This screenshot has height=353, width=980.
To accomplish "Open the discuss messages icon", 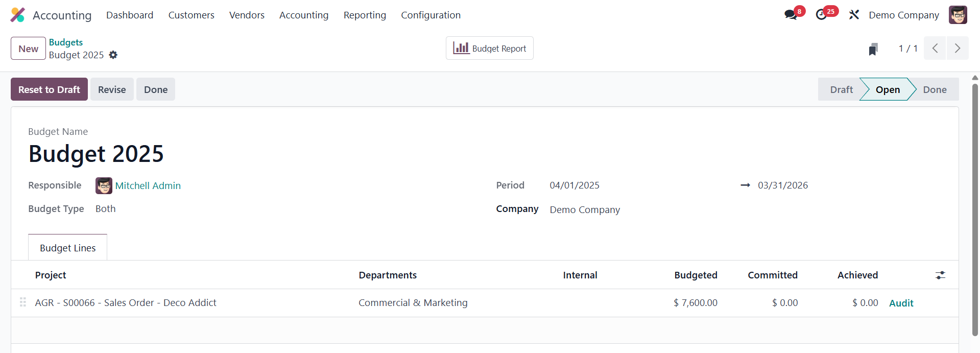I will 791,15.
